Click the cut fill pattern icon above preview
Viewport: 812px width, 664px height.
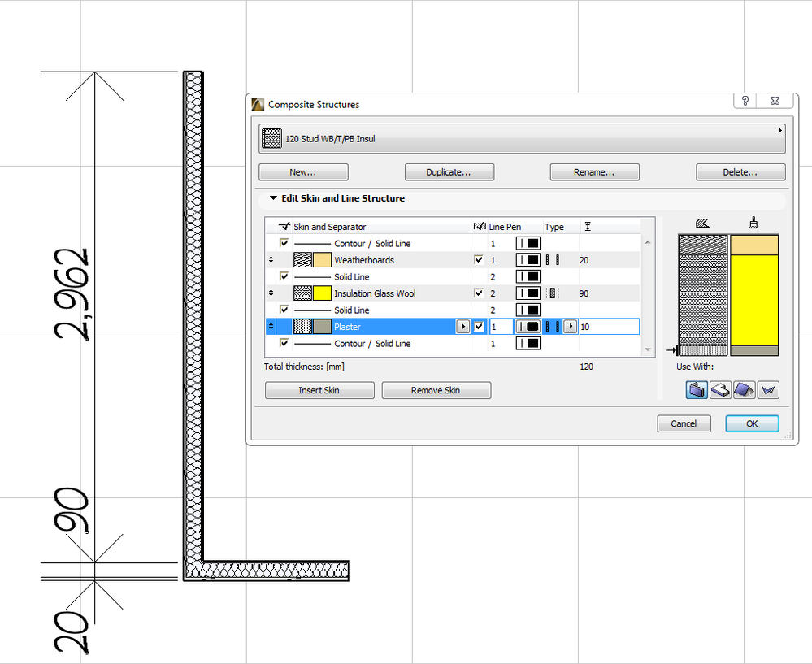click(x=704, y=221)
